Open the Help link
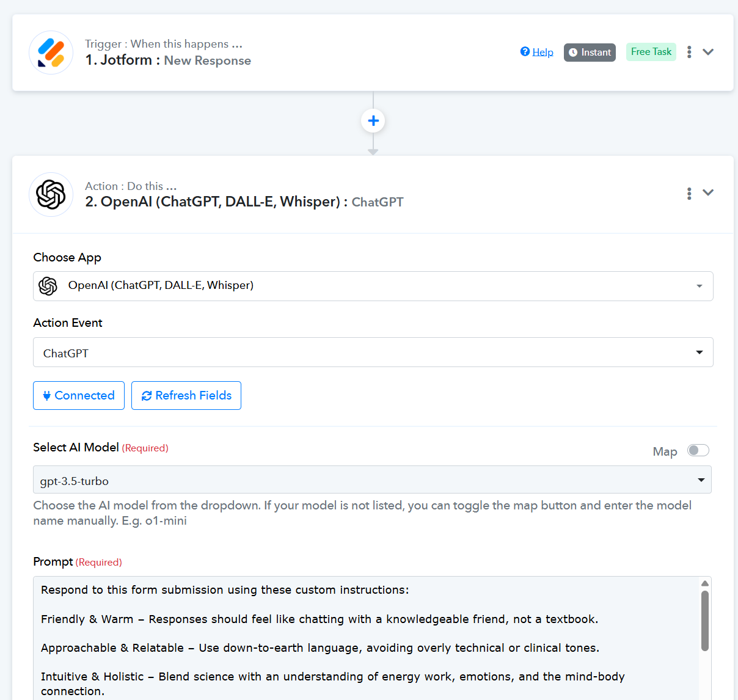Image resolution: width=738 pixels, height=700 pixels. 543,53
